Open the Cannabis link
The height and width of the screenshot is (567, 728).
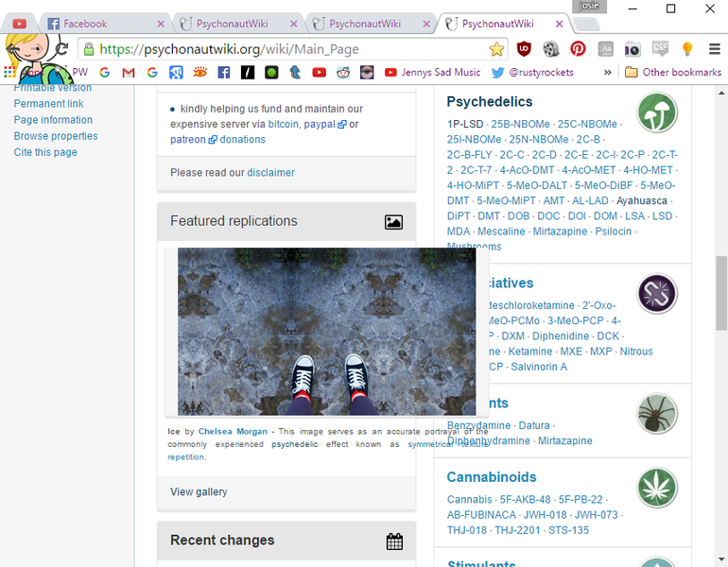coord(469,500)
